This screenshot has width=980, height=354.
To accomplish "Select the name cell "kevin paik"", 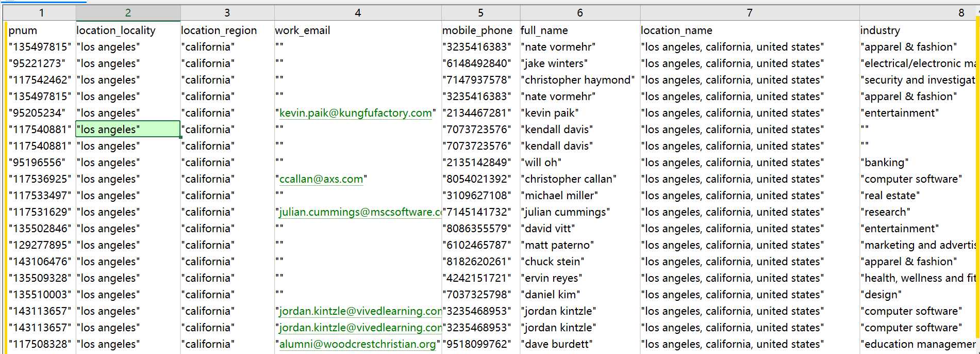I will tap(580, 113).
